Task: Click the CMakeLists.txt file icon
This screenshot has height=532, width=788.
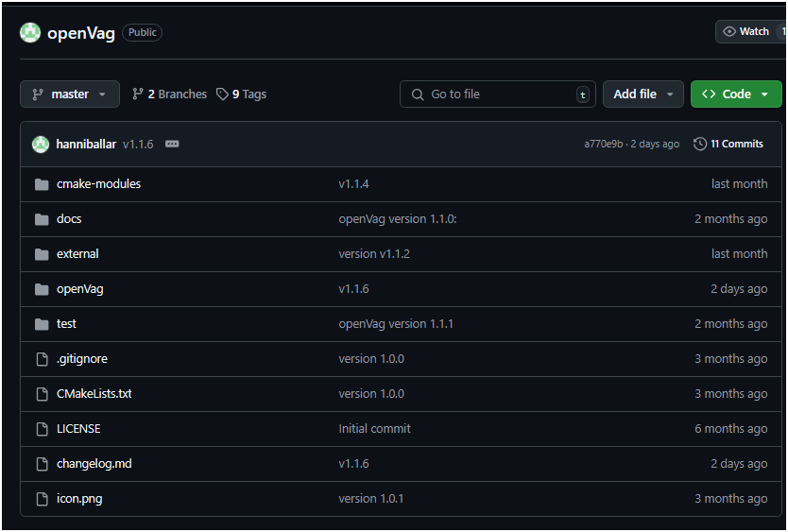Action: point(43,394)
